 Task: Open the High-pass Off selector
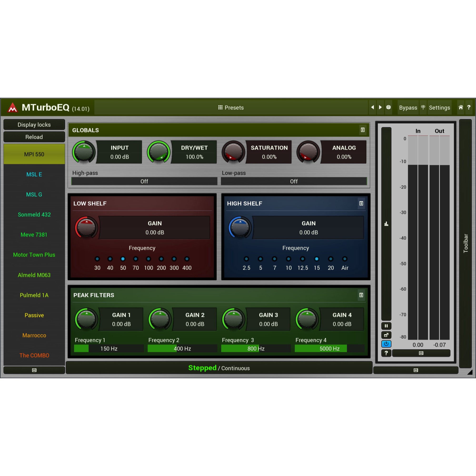[144, 181]
